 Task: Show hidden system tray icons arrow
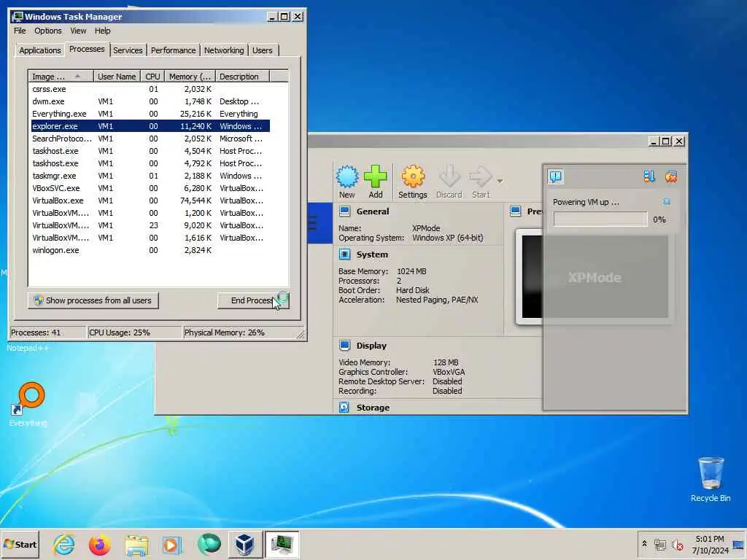pyautogui.click(x=645, y=543)
